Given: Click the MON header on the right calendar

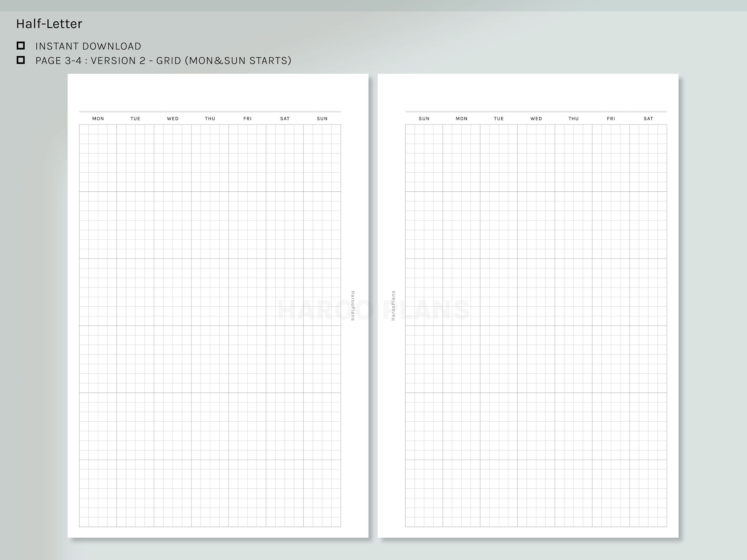Looking at the screenshot, I should 461,118.
